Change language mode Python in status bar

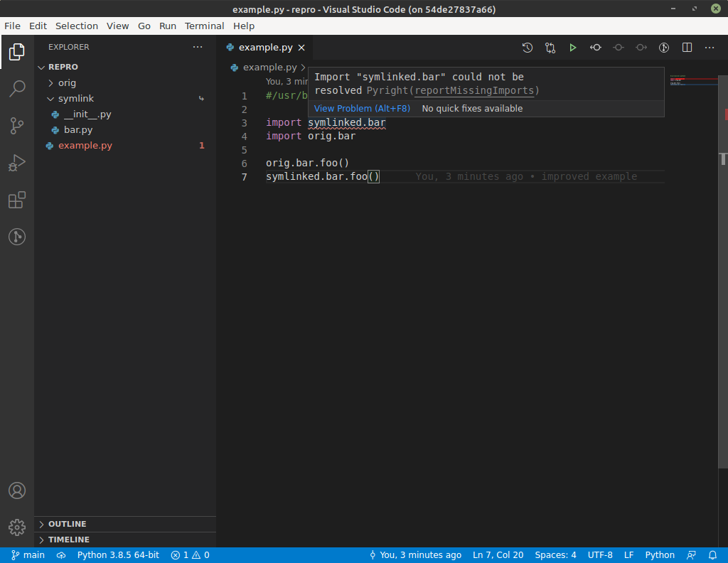pyautogui.click(x=659, y=555)
